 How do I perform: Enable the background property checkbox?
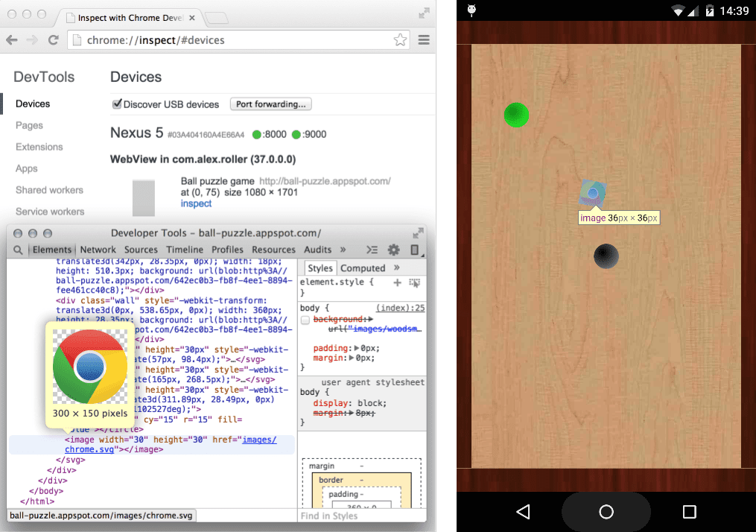coord(305,319)
